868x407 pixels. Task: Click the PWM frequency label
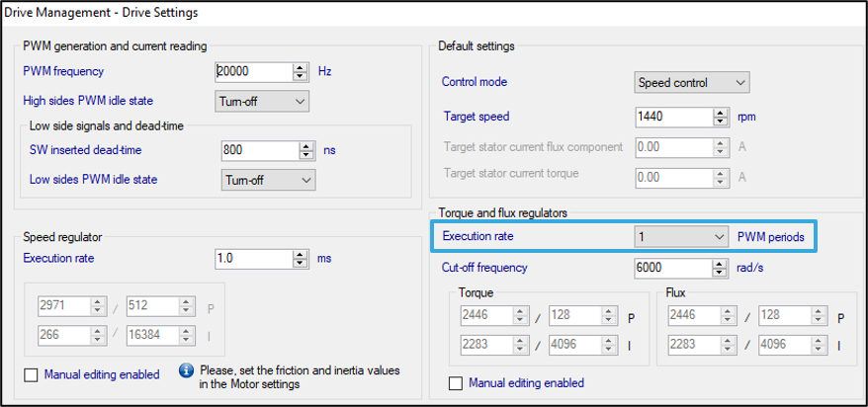click(x=63, y=71)
